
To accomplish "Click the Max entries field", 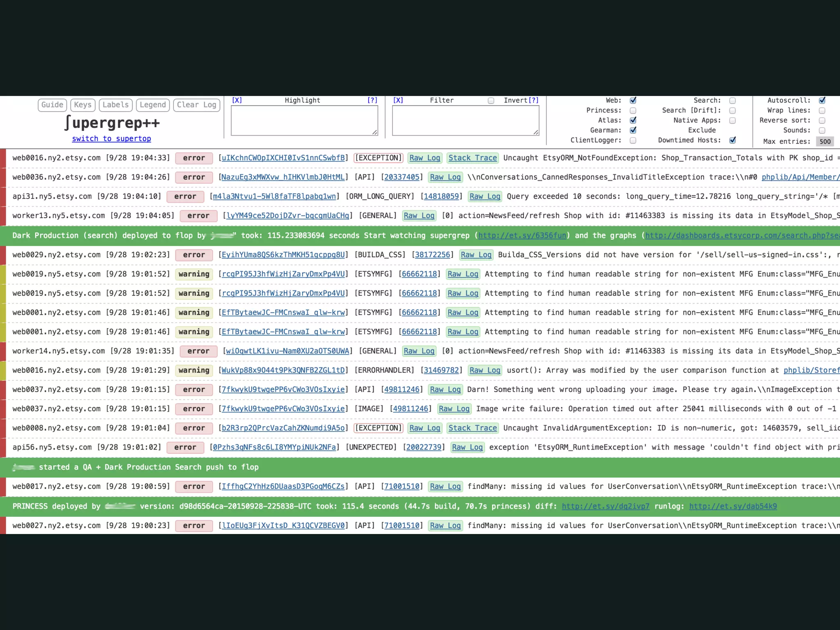I will [825, 142].
